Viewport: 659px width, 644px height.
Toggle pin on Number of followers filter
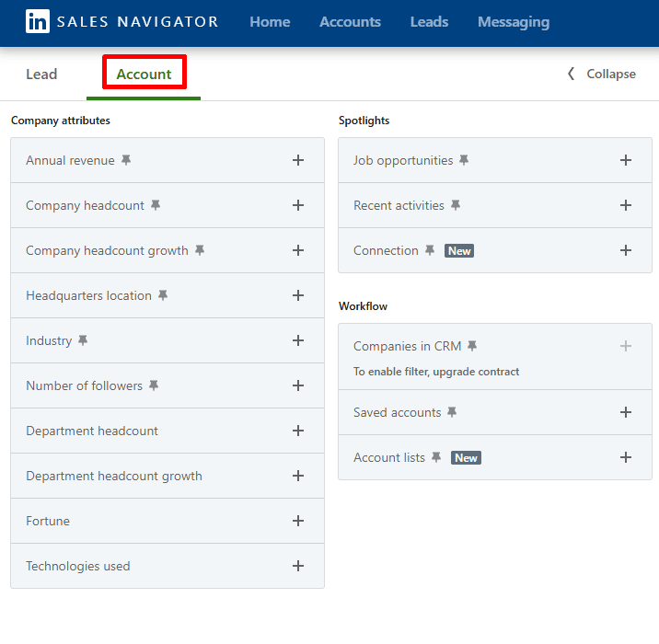coord(154,385)
